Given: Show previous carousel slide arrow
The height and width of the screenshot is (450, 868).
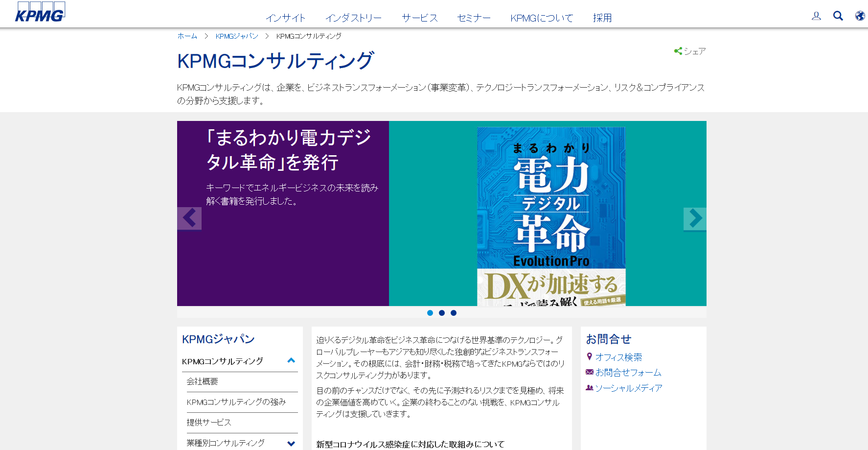Looking at the screenshot, I should pyautogui.click(x=189, y=218).
